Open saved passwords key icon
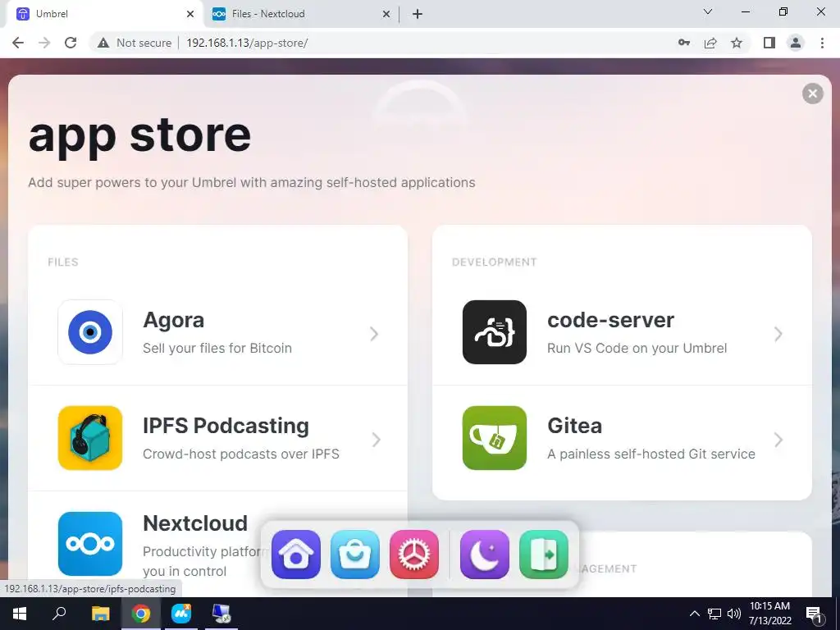This screenshot has width=840, height=630. tap(683, 43)
